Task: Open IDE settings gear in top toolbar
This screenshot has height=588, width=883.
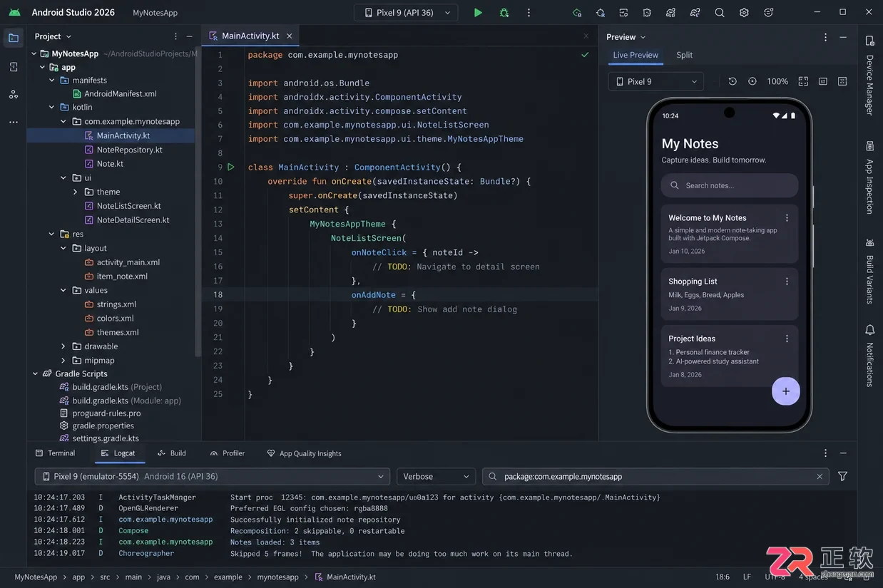Action: pos(744,12)
